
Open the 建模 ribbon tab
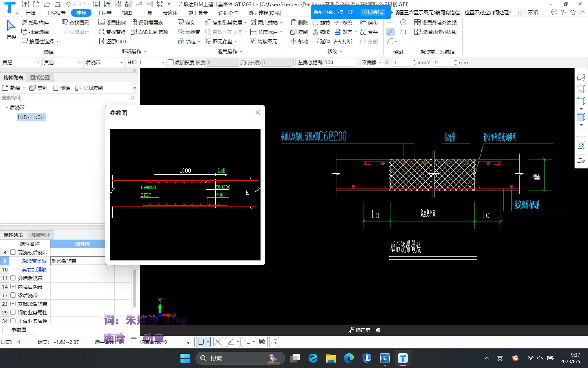pos(81,13)
